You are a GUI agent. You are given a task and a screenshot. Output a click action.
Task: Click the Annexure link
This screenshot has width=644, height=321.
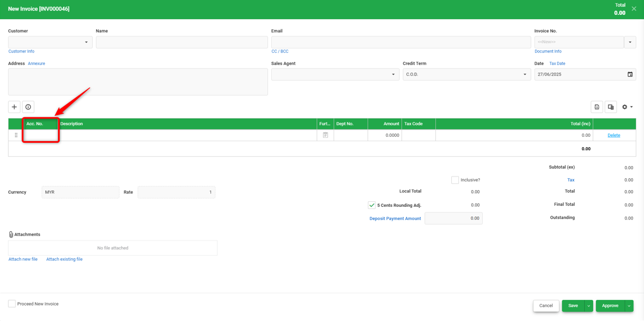coord(36,63)
